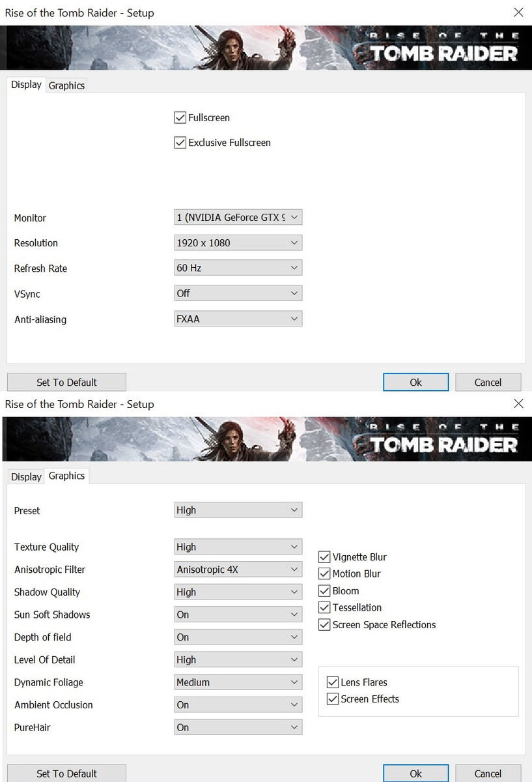This screenshot has width=532, height=782.
Task: Toggle the Exclusive Fullscreen checkbox
Action: (180, 143)
